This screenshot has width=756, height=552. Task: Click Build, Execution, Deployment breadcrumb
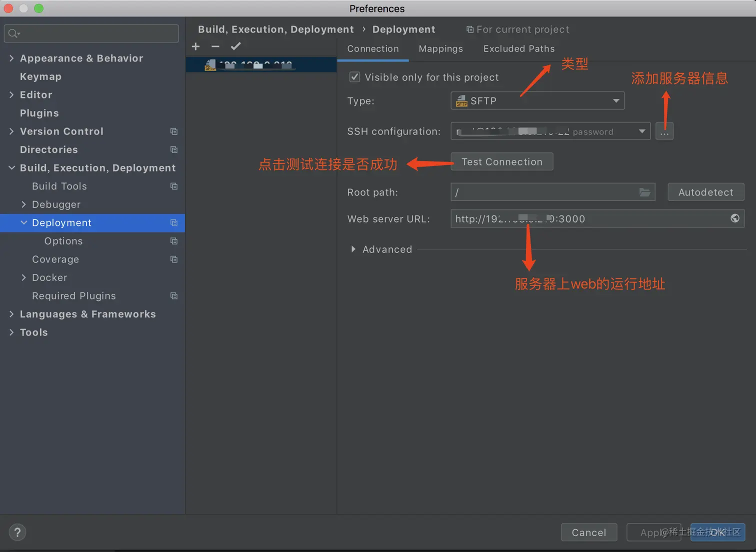point(276,29)
